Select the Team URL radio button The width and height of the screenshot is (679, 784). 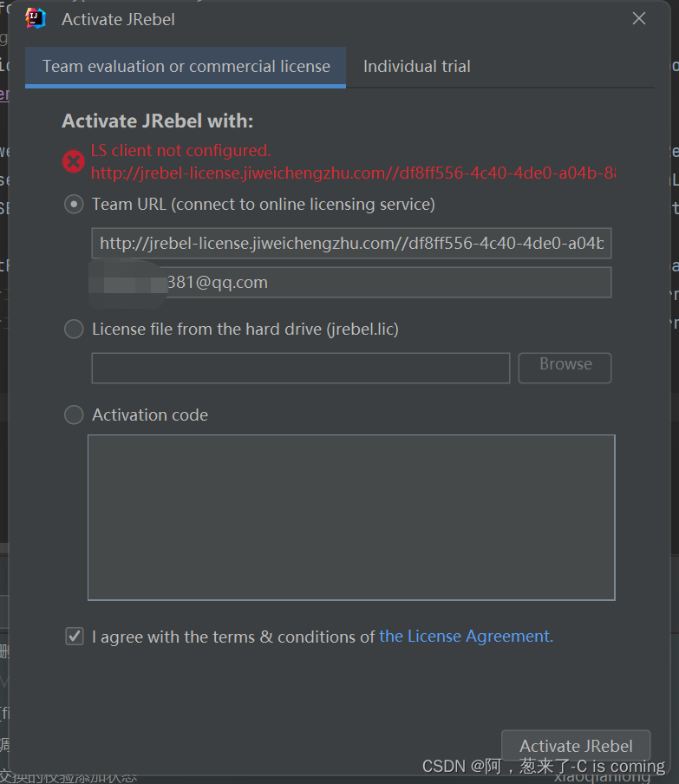(74, 204)
